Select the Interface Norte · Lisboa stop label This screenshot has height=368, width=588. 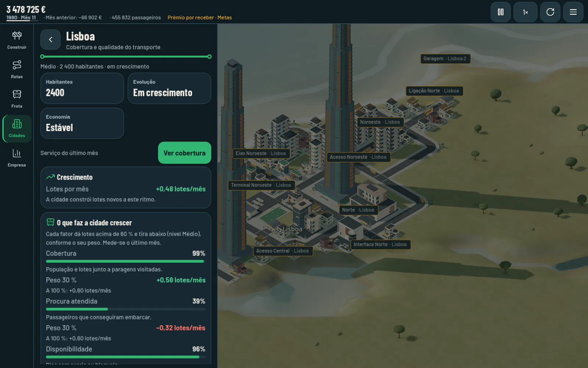pos(380,244)
